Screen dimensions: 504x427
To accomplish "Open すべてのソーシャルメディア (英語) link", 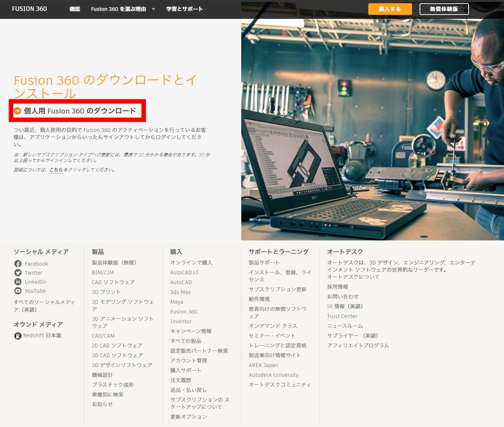I will coord(44,306).
